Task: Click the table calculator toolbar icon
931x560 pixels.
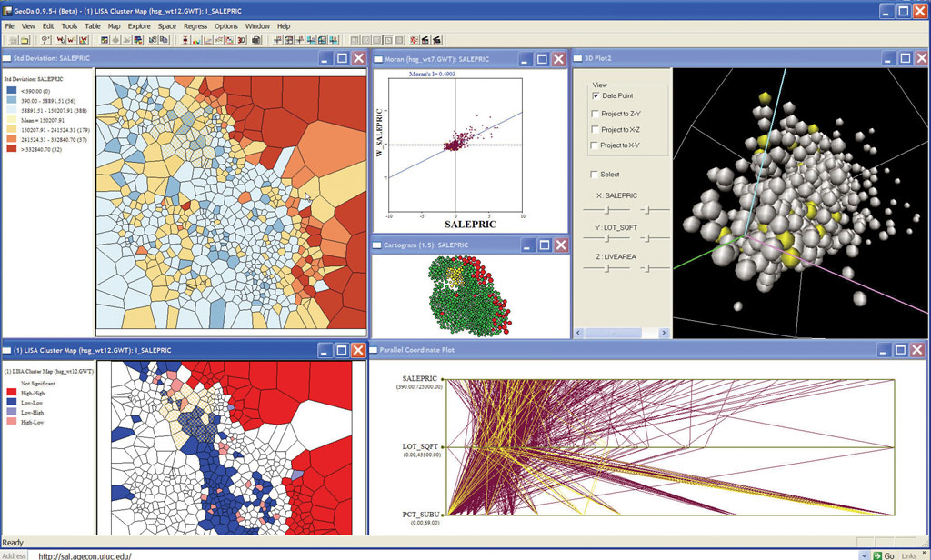Action: pyautogui.click(x=138, y=40)
